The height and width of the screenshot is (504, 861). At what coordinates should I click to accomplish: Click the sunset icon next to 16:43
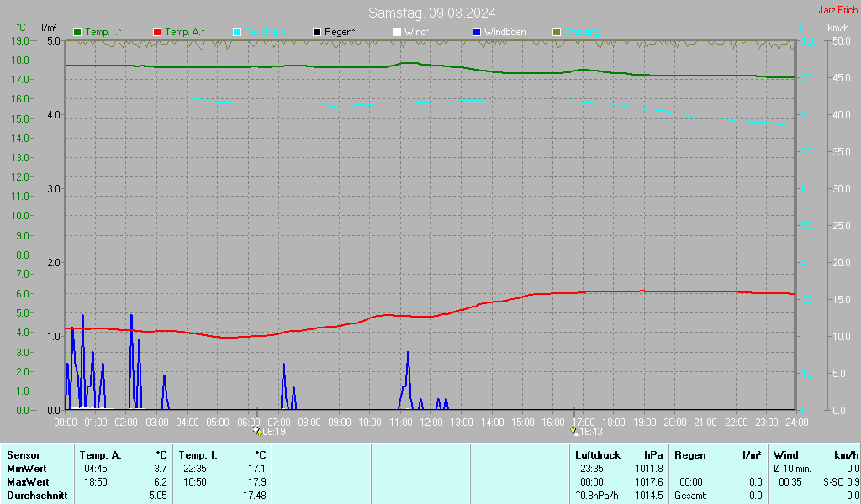coord(574,431)
